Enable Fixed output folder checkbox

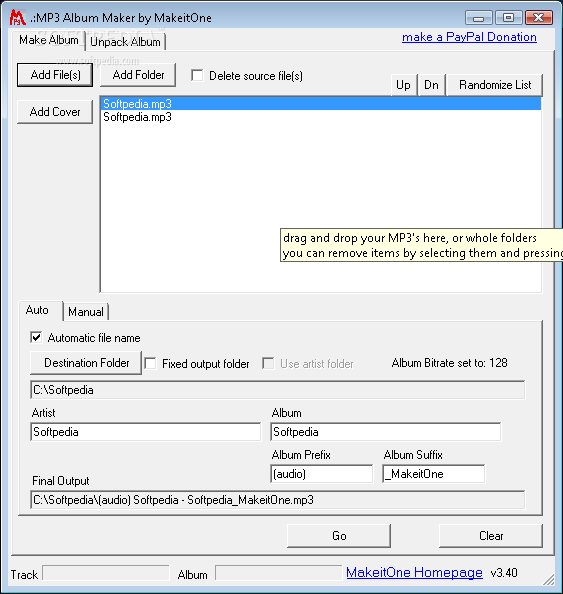(150, 364)
